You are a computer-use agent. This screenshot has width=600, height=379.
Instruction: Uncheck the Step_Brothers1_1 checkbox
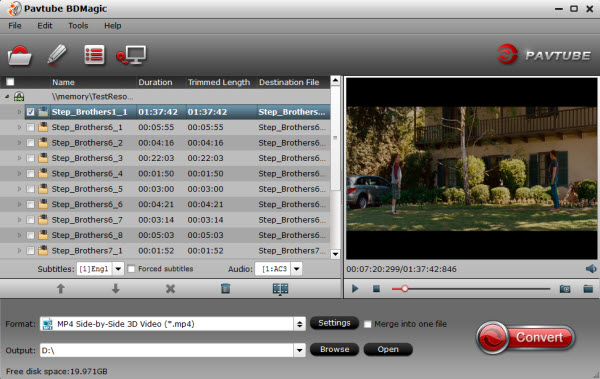[x=31, y=112]
